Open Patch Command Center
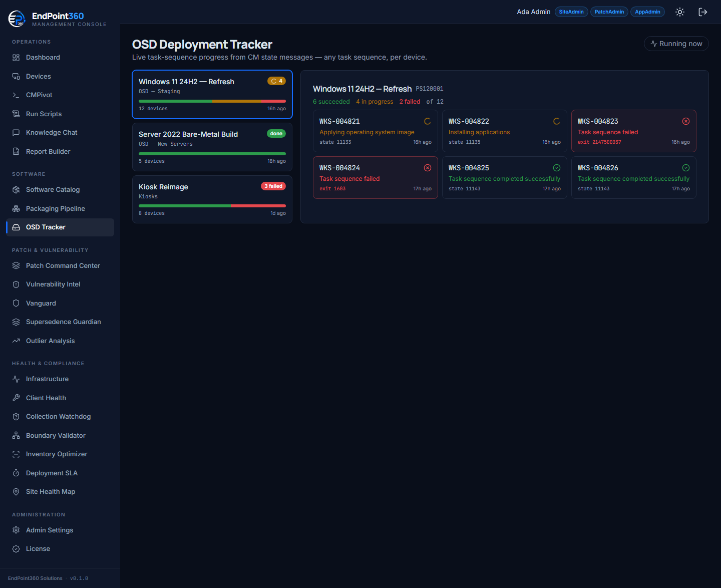This screenshot has width=721, height=588. point(60,265)
